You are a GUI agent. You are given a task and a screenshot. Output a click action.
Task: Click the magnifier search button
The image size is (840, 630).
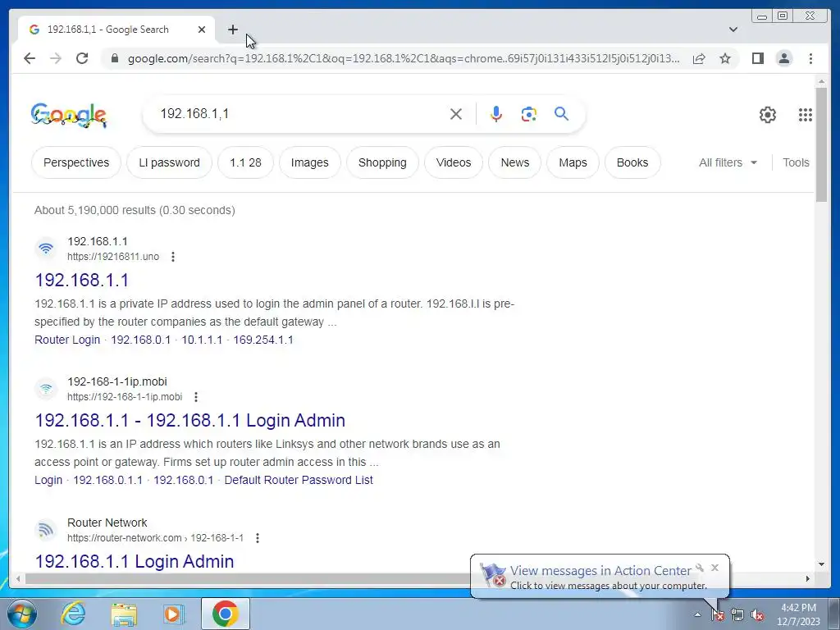(x=561, y=113)
